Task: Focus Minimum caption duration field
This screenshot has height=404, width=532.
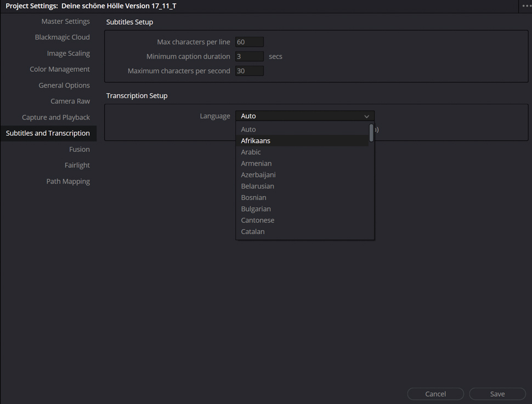Action: [x=250, y=56]
